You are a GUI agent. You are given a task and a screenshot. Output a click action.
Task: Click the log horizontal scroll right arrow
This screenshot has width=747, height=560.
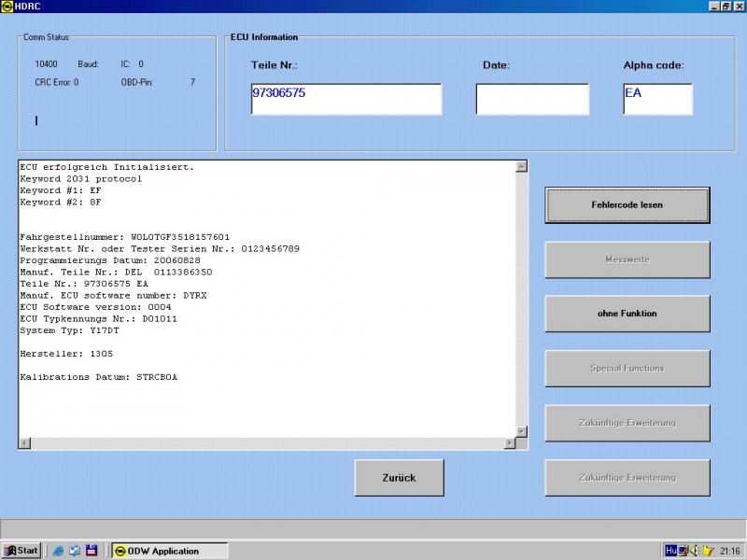[x=510, y=443]
